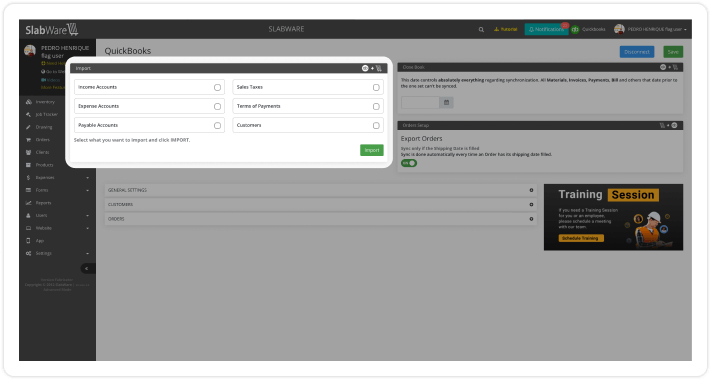711x380 pixels.
Task: Click the Inventory icon in sidebar
Action: pyautogui.click(x=29, y=102)
